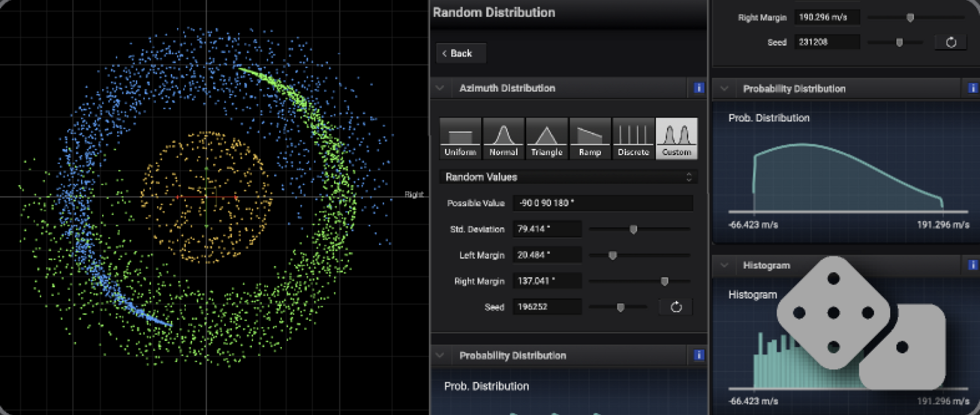Image resolution: width=980 pixels, height=415 pixels.
Task: Pick the Ramp distribution icon
Action: 590,138
